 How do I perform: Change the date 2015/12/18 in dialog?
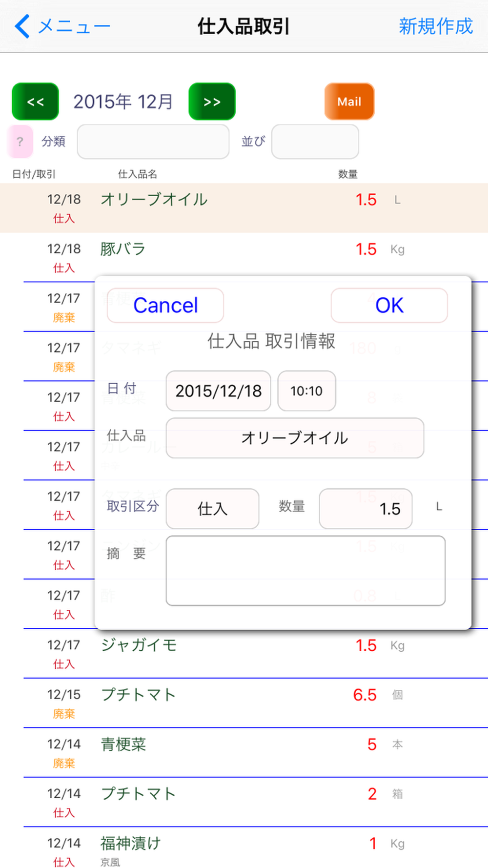click(218, 391)
